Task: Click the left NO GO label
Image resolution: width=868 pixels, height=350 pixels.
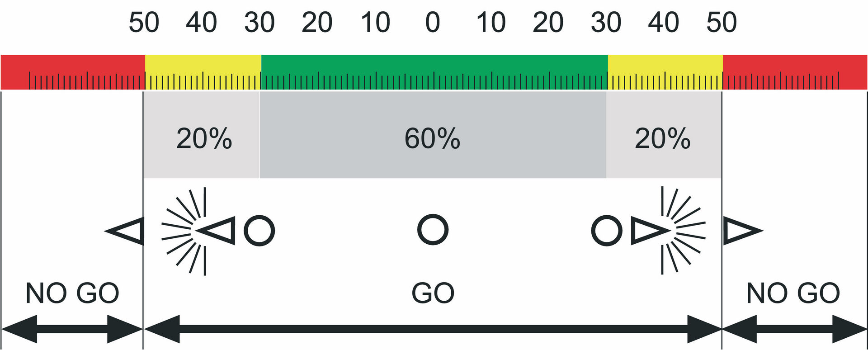Action: tap(72, 293)
